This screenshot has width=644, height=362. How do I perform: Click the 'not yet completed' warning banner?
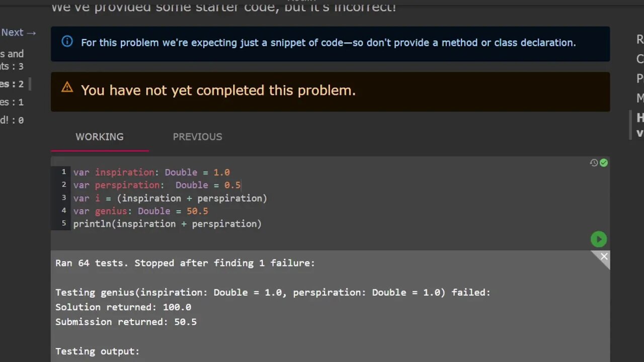[x=330, y=92]
